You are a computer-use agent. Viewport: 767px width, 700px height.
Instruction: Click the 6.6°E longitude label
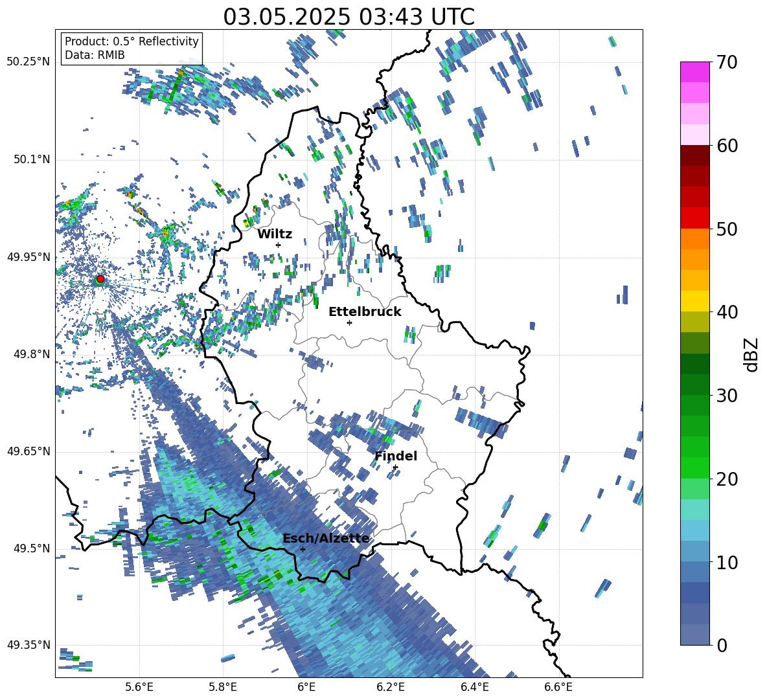pos(558,687)
